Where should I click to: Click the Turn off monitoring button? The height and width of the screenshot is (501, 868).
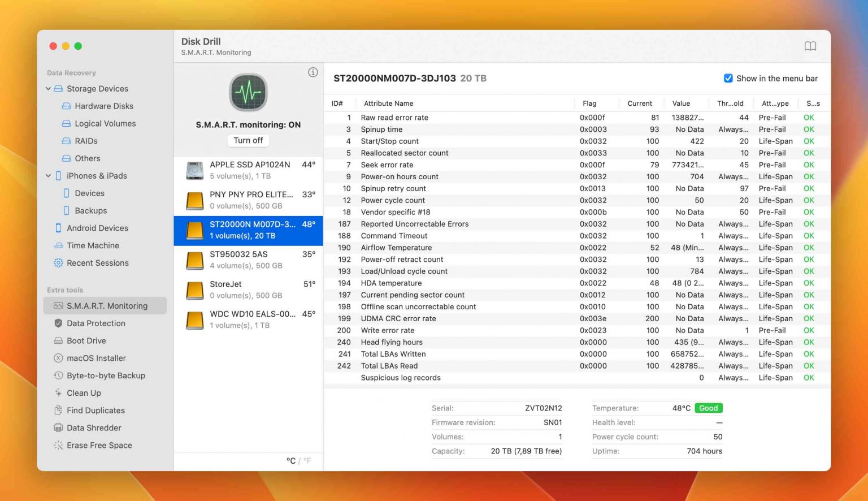[x=248, y=140]
